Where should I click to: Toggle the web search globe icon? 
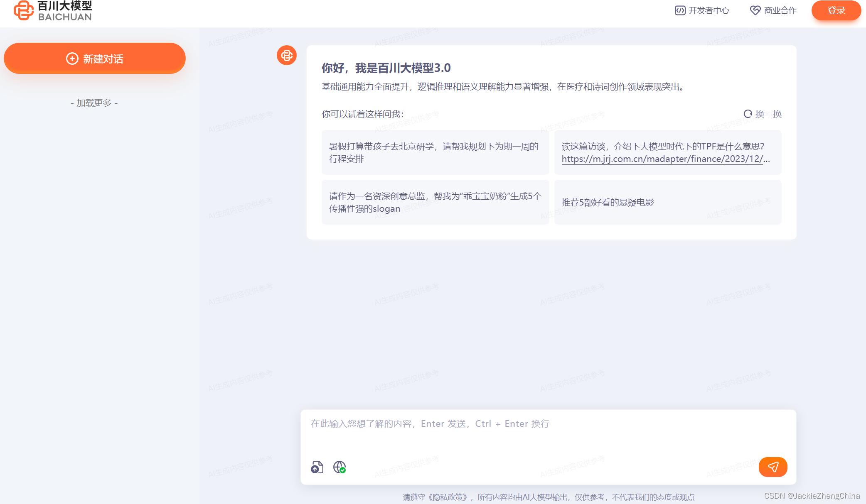[x=340, y=467]
